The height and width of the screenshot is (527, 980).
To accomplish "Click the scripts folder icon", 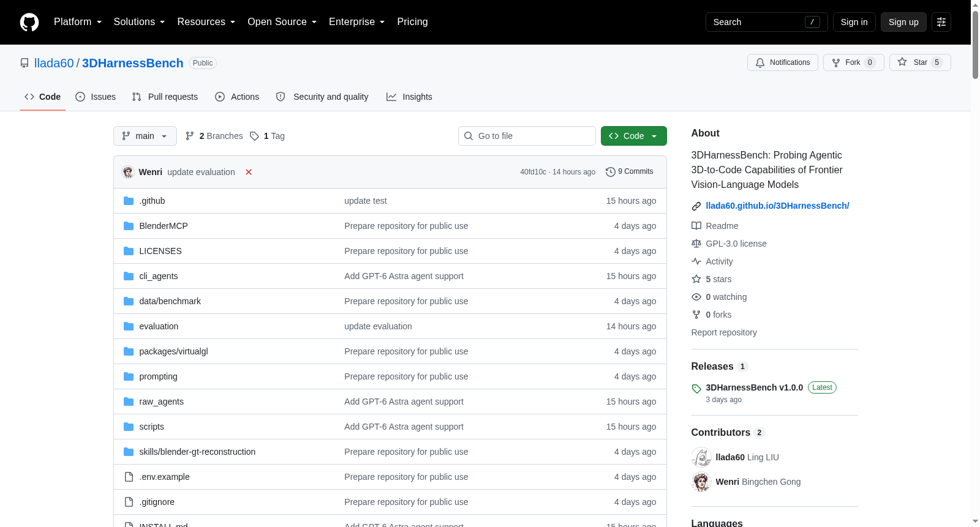I will (x=129, y=427).
